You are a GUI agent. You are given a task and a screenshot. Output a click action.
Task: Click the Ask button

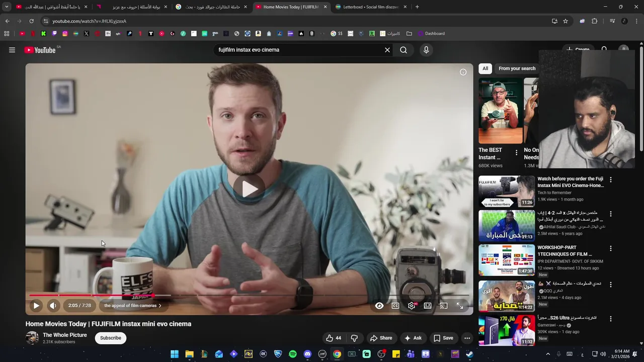tap(413, 338)
